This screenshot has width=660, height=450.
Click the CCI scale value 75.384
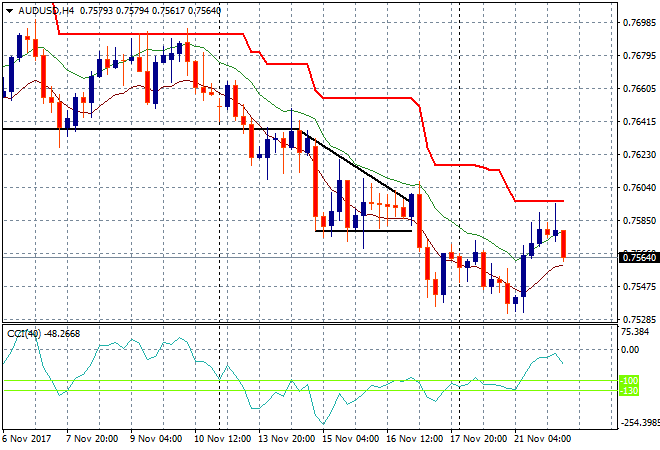coord(635,332)
